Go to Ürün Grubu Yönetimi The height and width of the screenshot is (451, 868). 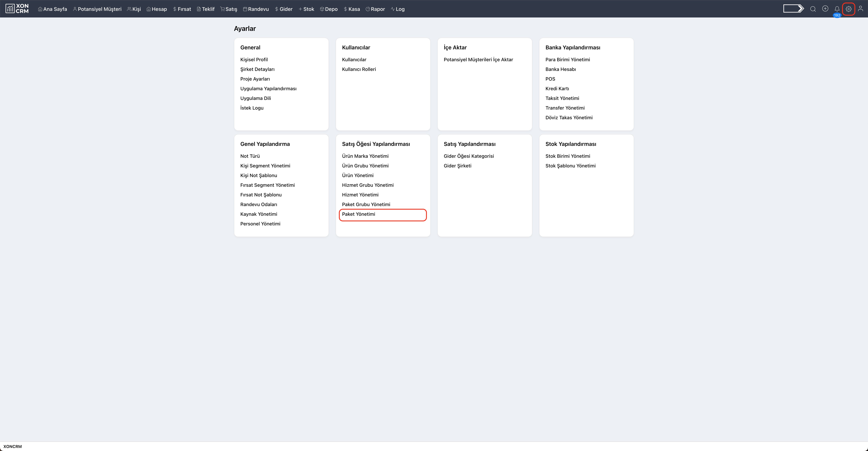[x=365, y=166]
